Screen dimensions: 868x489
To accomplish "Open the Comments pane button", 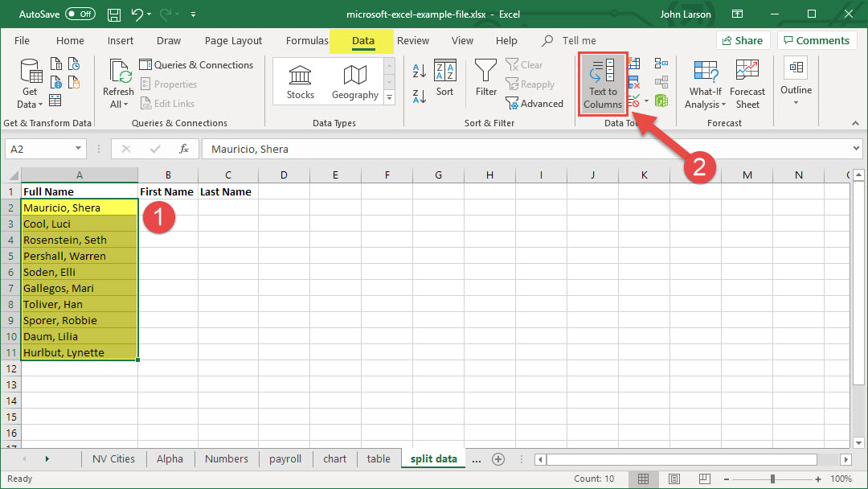I will pyautogui.click(x=816, y=41).
